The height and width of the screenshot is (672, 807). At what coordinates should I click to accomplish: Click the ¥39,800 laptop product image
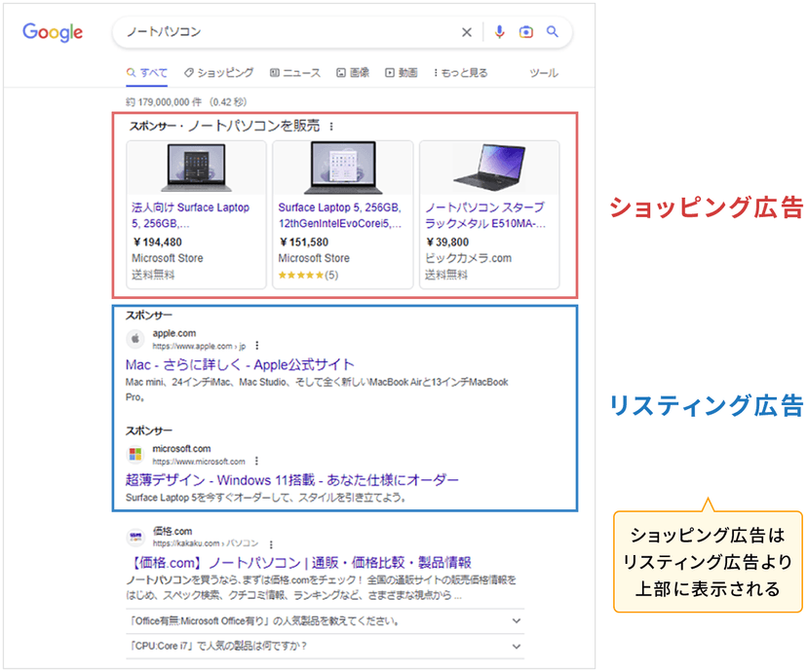pyautogui.click(x=489, y=168)
